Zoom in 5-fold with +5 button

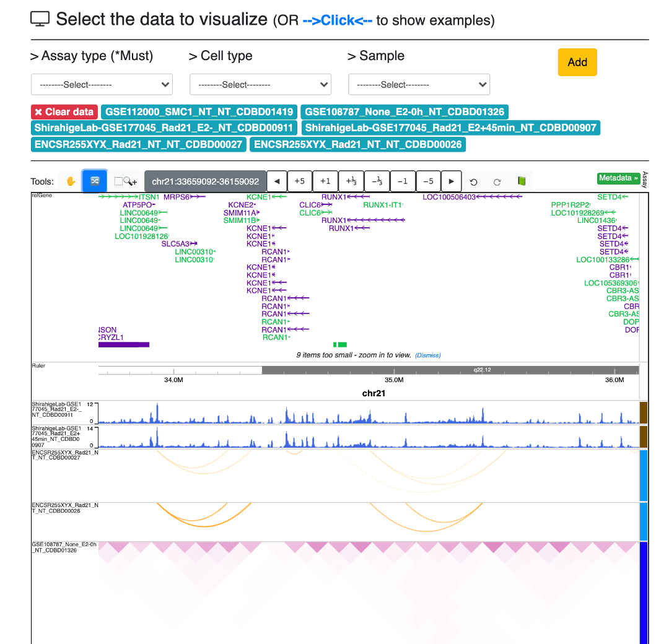point(299,181)
